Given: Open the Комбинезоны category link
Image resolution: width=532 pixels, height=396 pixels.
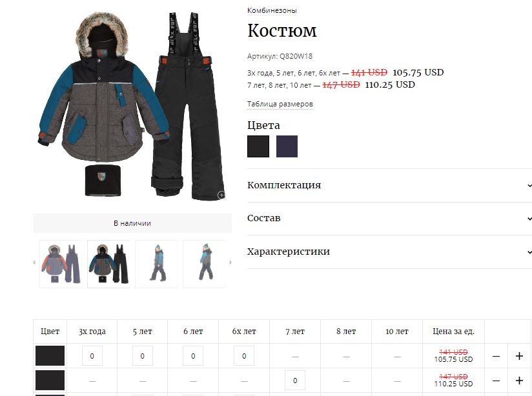Looking at the screenshot, I should (x=272, y=10).
